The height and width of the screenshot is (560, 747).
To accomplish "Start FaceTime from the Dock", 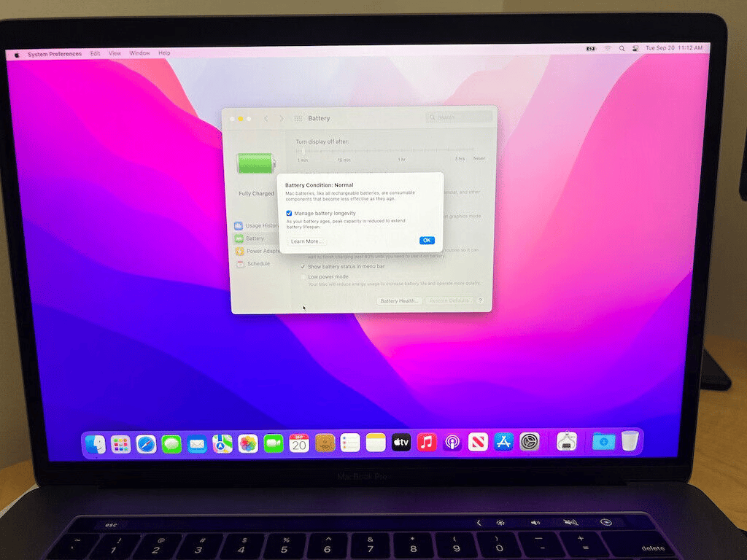I will click(x=274, y=444).
